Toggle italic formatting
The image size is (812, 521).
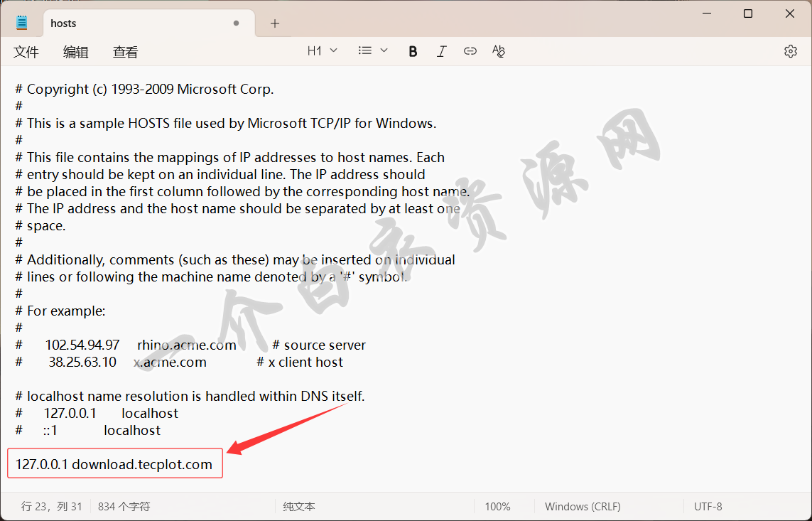(441, 51)
